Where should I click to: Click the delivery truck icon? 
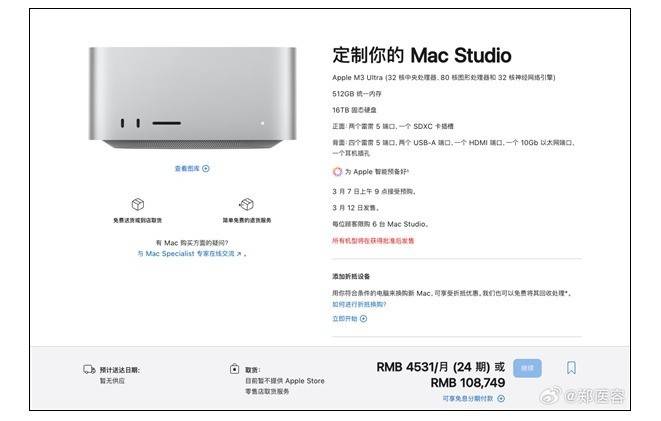tap(89, 370)
